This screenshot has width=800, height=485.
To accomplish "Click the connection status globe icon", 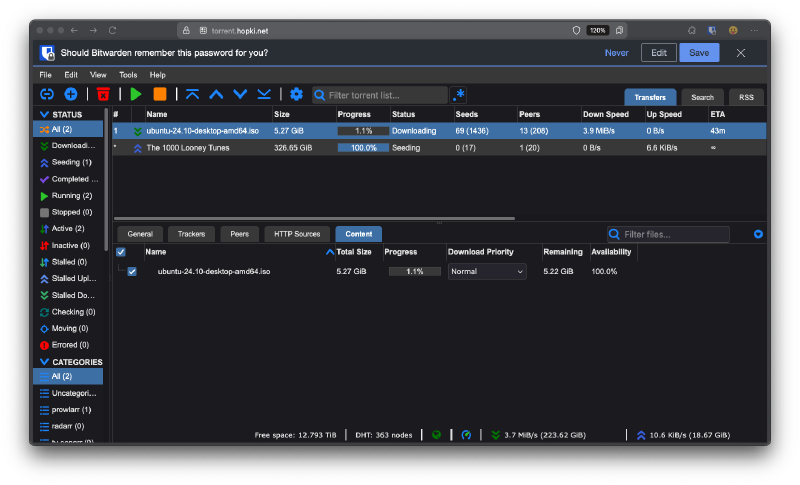I will coord(436,435).
